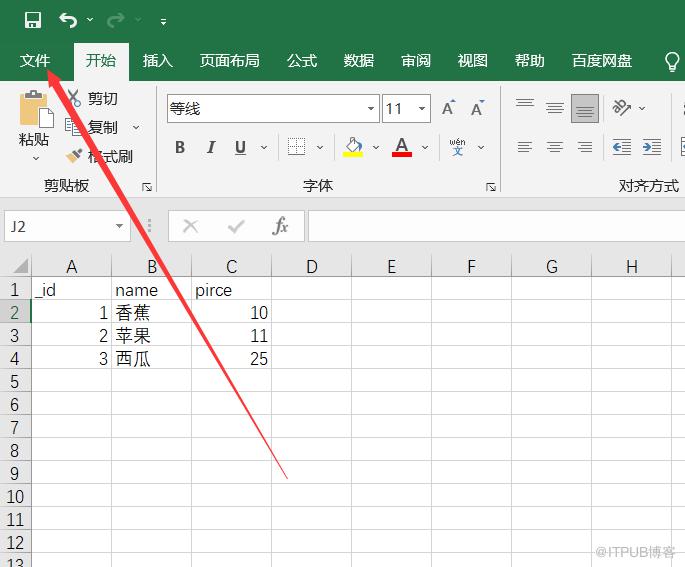Align text right

click(x=585, y=147)
